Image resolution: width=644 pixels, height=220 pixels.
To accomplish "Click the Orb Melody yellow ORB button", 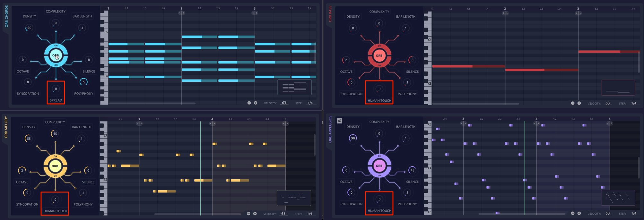I will 55,166.
